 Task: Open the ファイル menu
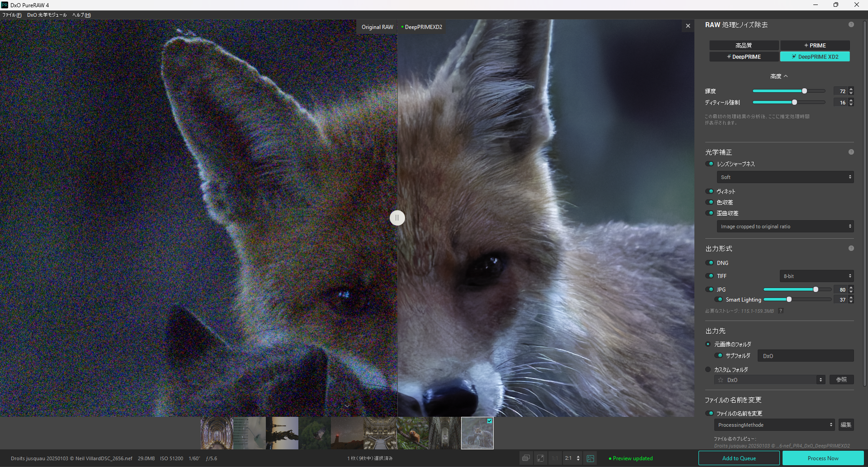(x=12, y=15)
